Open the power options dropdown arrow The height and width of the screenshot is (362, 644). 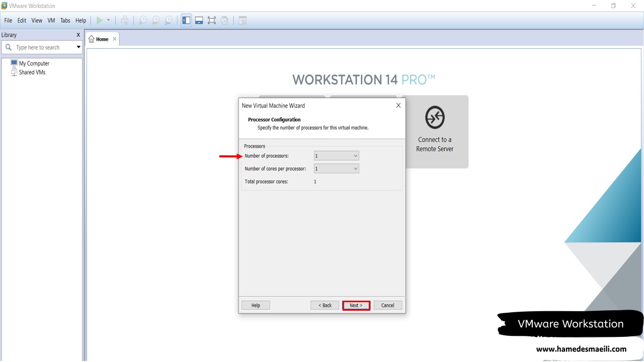(108, 21)
